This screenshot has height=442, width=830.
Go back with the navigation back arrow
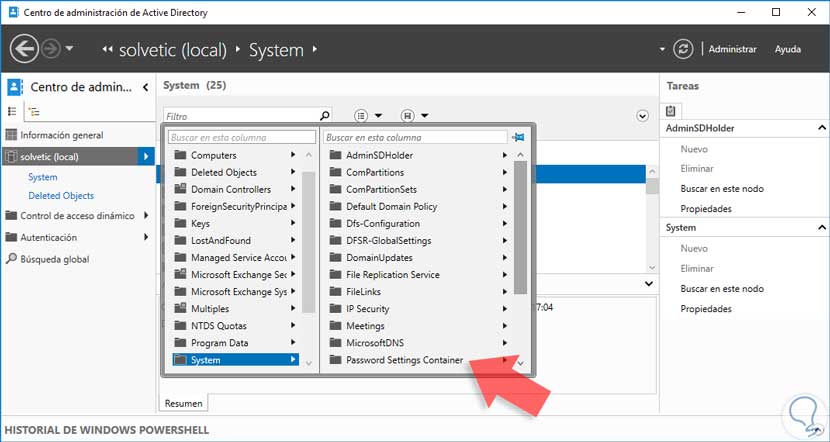point(24,50)
